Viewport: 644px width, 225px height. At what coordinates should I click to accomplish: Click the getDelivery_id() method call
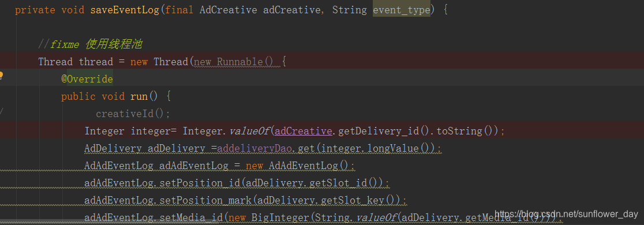[x=384, y=131]
